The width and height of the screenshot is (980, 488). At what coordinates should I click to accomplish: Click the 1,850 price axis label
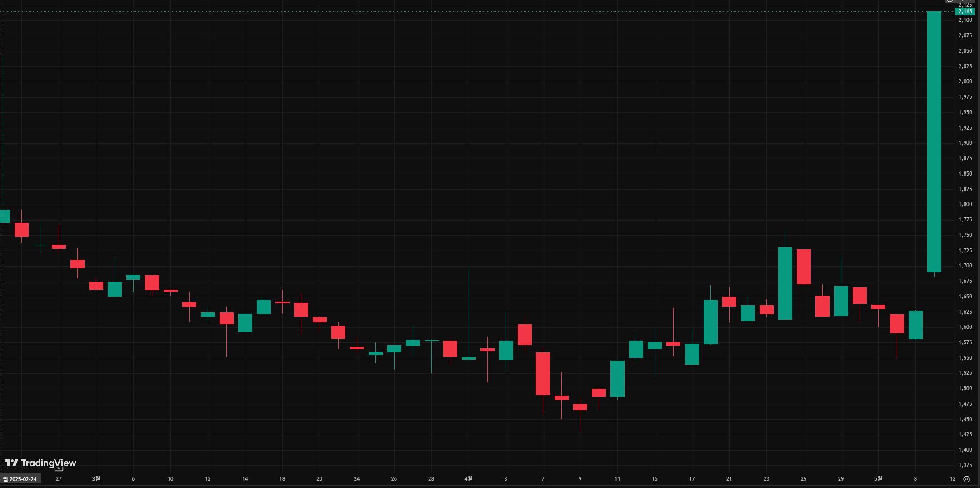(965, 174)
